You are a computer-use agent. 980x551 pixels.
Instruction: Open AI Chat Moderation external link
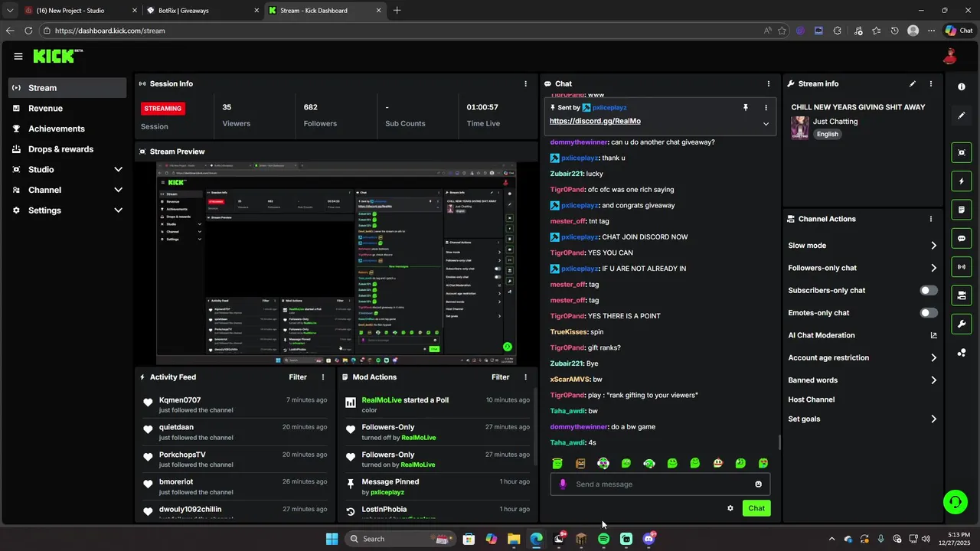[933, 335]
